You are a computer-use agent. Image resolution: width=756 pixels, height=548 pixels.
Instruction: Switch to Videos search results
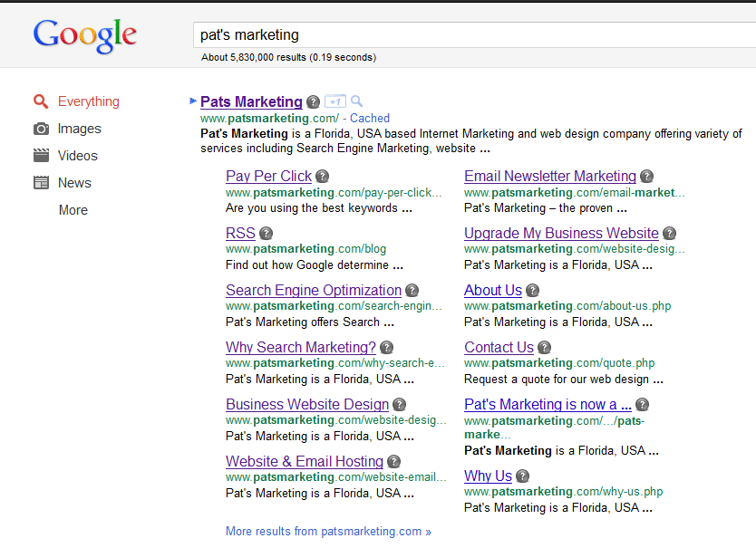tap(77, 156)
